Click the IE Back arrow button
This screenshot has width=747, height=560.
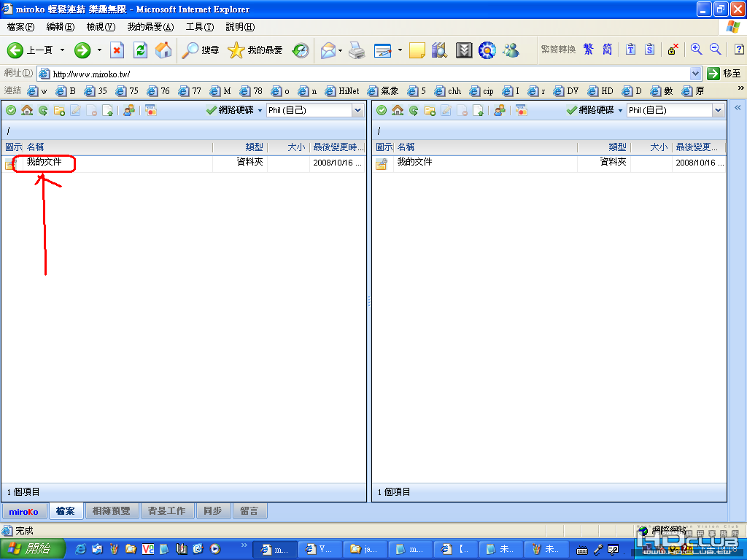pos(15,50)
